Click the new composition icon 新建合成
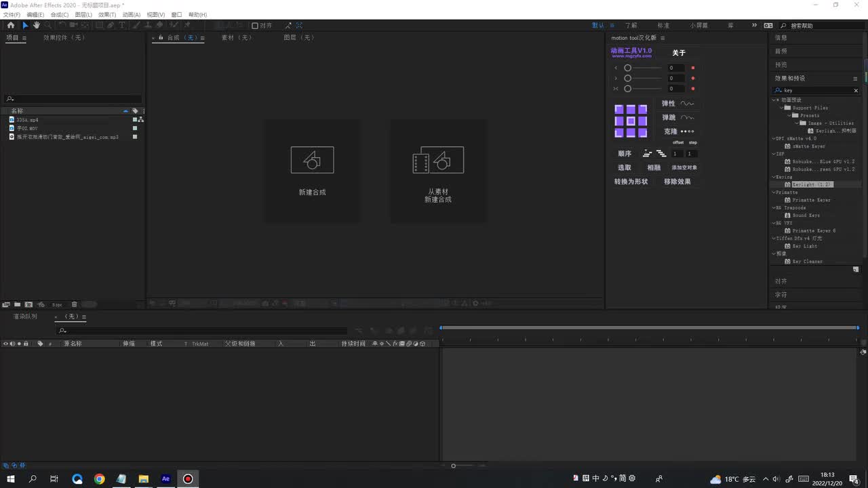 pos(312,160)
